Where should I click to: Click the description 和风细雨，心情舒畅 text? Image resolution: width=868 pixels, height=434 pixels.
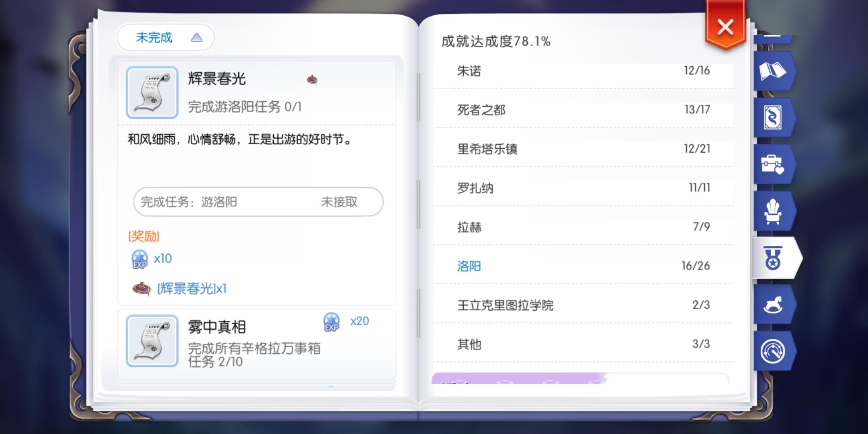[240, 139]
